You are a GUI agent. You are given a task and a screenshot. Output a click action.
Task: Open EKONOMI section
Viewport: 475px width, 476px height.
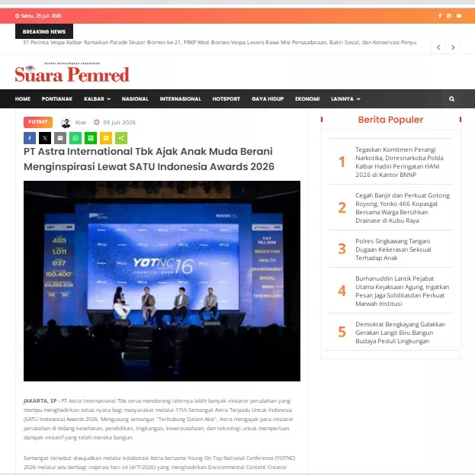[x=307, y=99]
